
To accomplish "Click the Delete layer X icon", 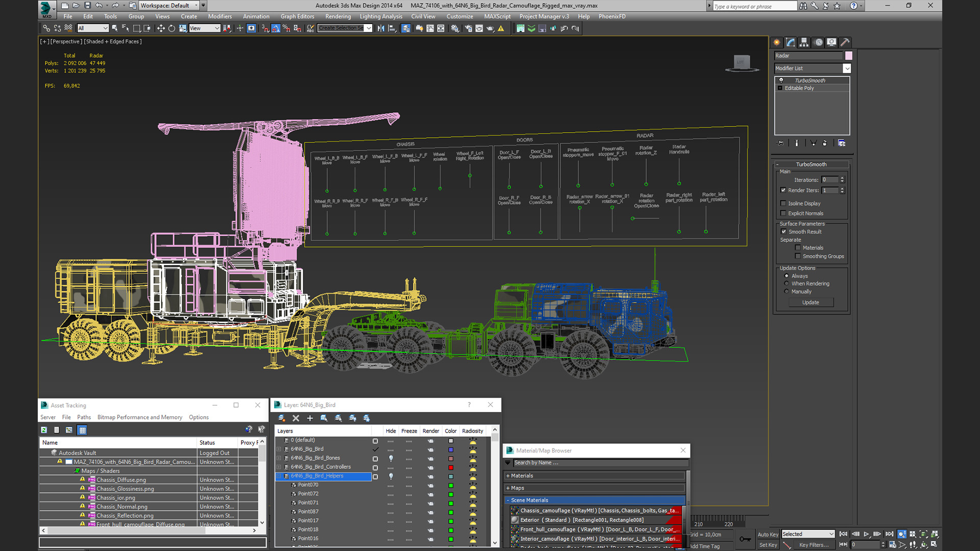I will (296, 418).
